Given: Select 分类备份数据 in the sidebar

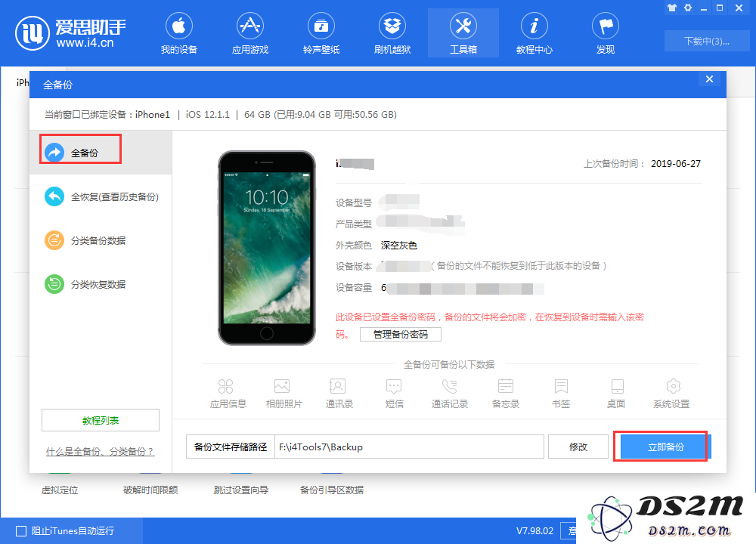Looking at the screenshot, I should click(x=101, y=240).
